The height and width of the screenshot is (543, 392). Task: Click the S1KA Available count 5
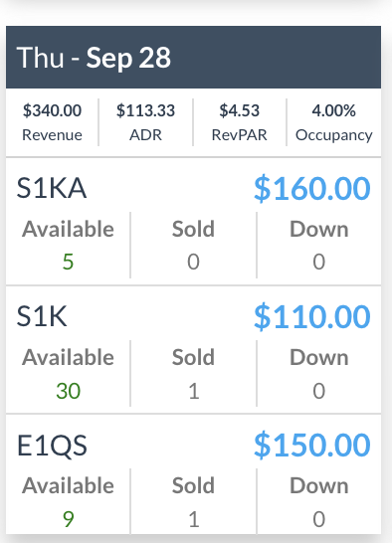click(68, 262)
